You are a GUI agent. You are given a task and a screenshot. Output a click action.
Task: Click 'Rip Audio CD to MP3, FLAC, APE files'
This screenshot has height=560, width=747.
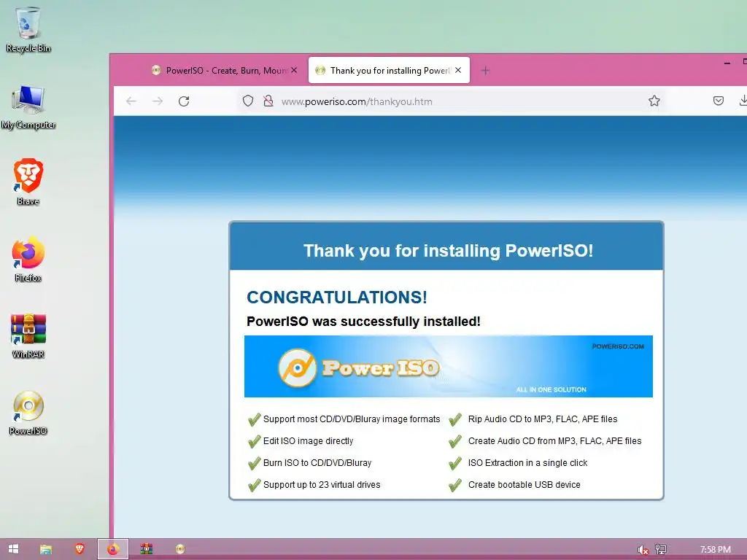pos(543,419)
